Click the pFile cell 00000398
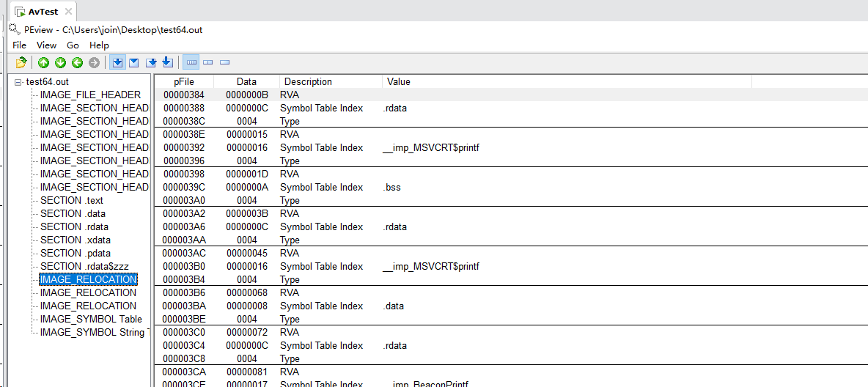 click(x=184, y=174)
